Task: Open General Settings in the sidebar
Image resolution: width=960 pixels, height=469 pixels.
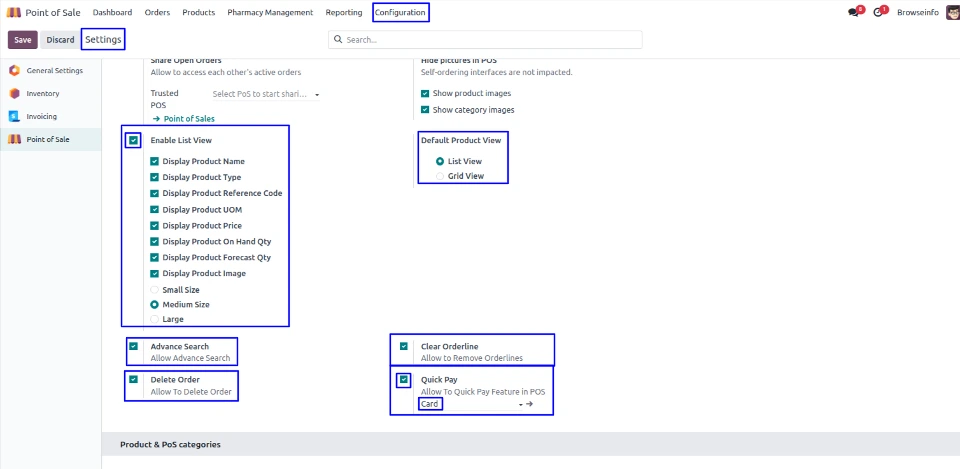Action: pos(54,71)
